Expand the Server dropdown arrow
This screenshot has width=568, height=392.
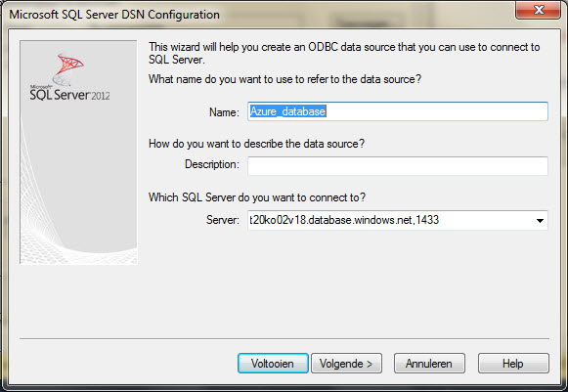540,220
